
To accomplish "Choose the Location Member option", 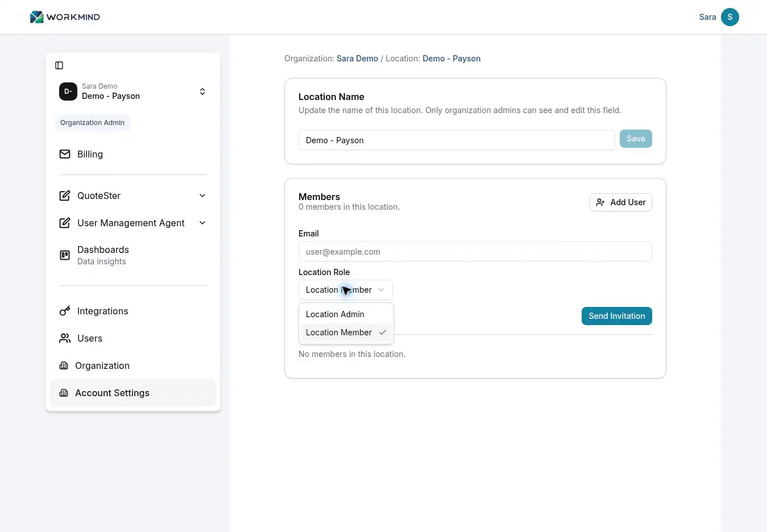I will point(346,332).
